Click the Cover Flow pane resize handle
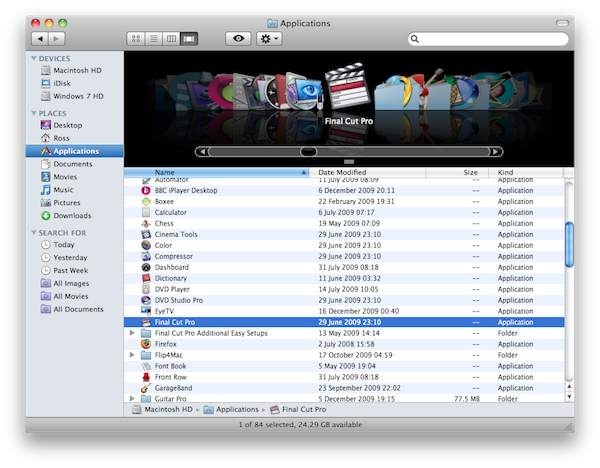Screen dimensions: 600x468 (x=349, y=162)
